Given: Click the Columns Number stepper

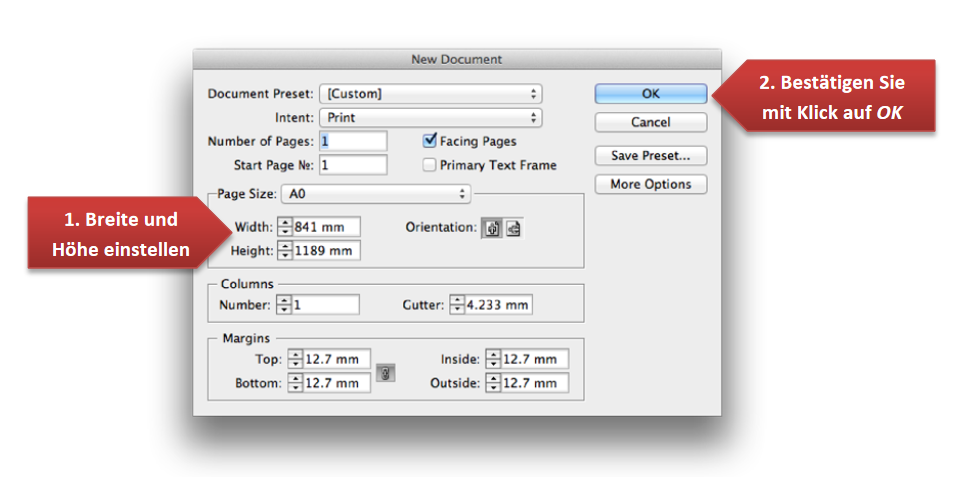Looking at the screenshot, I should click(x=284, y=305).
